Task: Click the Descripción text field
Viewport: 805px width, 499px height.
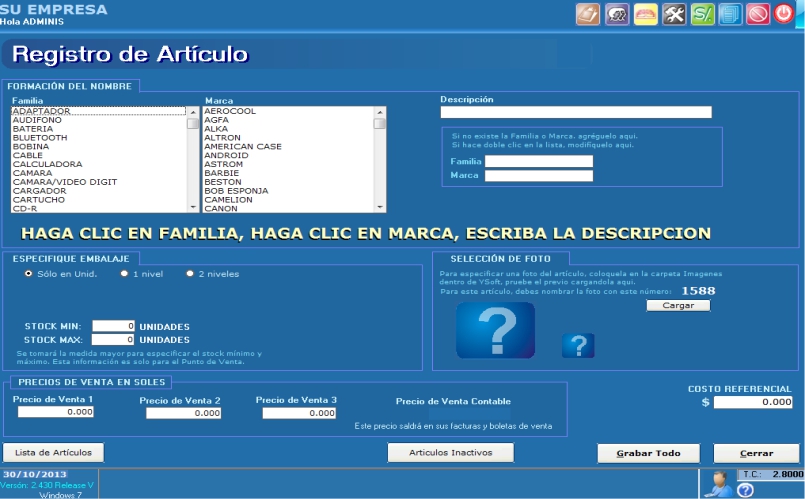Action: pyautogui.click(x=575, y=112)
